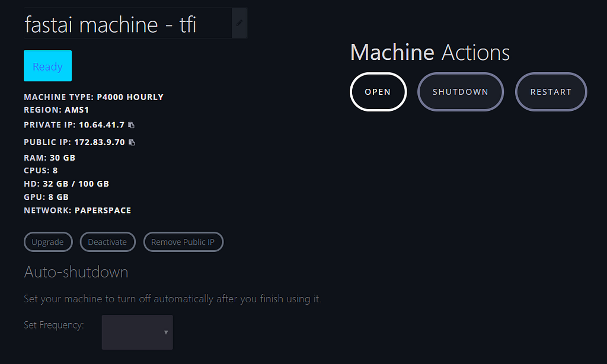Click the machine name text field
This screenshot has height=364, width=607.
click(x=127, y=24)
